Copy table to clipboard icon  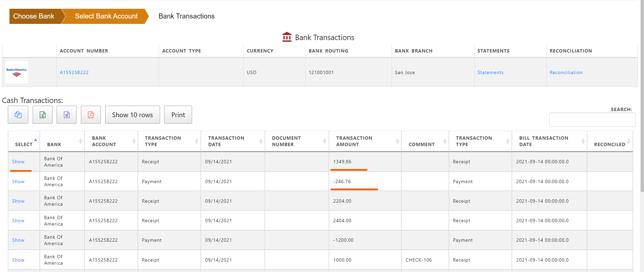(x=18, y=115)
